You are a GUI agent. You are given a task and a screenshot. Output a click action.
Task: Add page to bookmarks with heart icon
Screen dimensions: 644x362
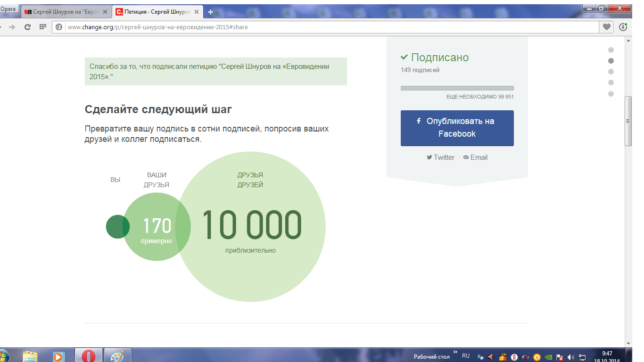point(607,27)
